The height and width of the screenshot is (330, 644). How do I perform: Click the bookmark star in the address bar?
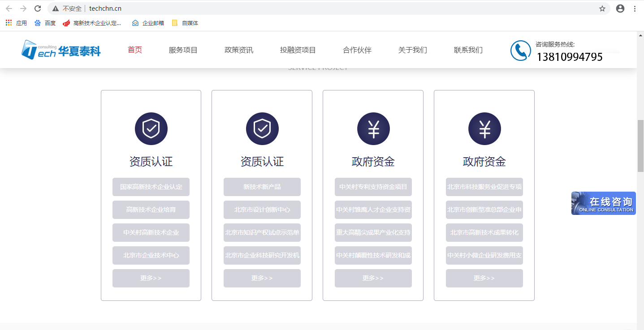(x=602, y=8)
